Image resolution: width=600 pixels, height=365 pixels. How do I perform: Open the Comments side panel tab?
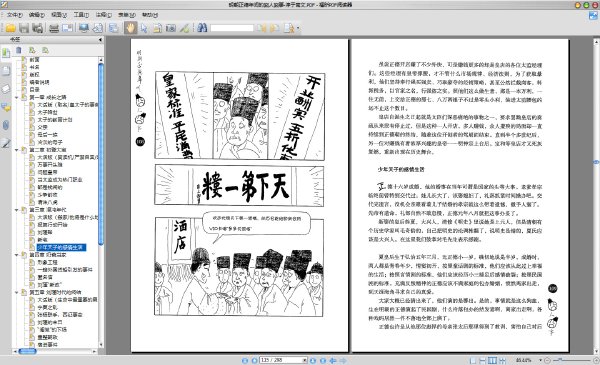pyautogui.click(x=6, y=107)
